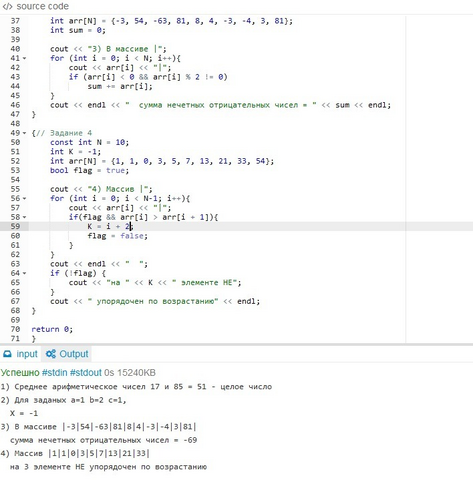This screenshot has width=473, height=480.
Task: Open the Output tab
Action: point(67,354)
